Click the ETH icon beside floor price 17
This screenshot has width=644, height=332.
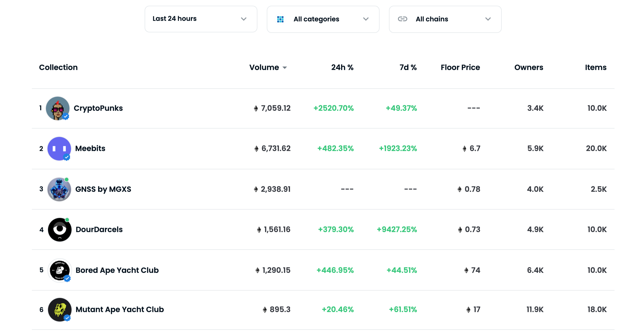pos(468,310)
